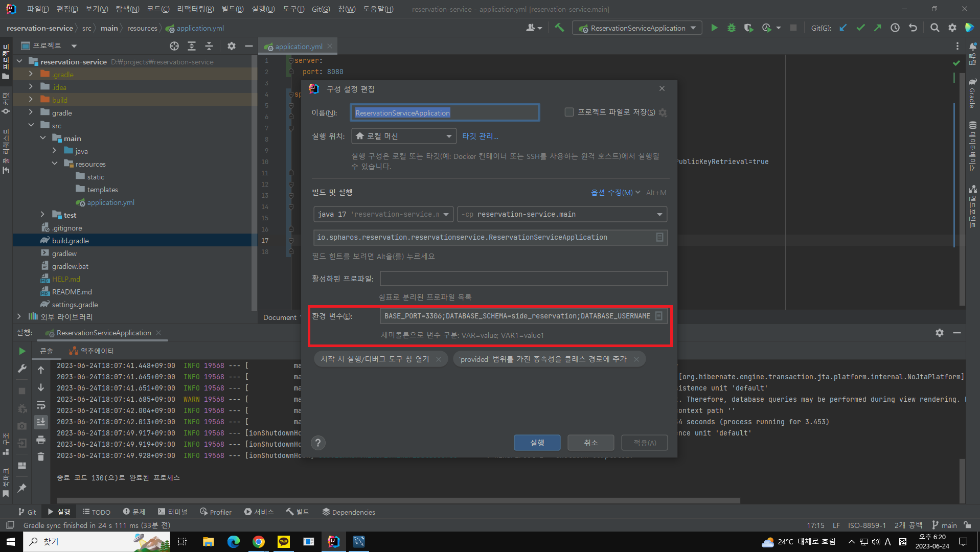Image resolution: width=980 pixels, height=552 pixels.
Task: Click Git update project arrow icon
Action: (843, 28)
